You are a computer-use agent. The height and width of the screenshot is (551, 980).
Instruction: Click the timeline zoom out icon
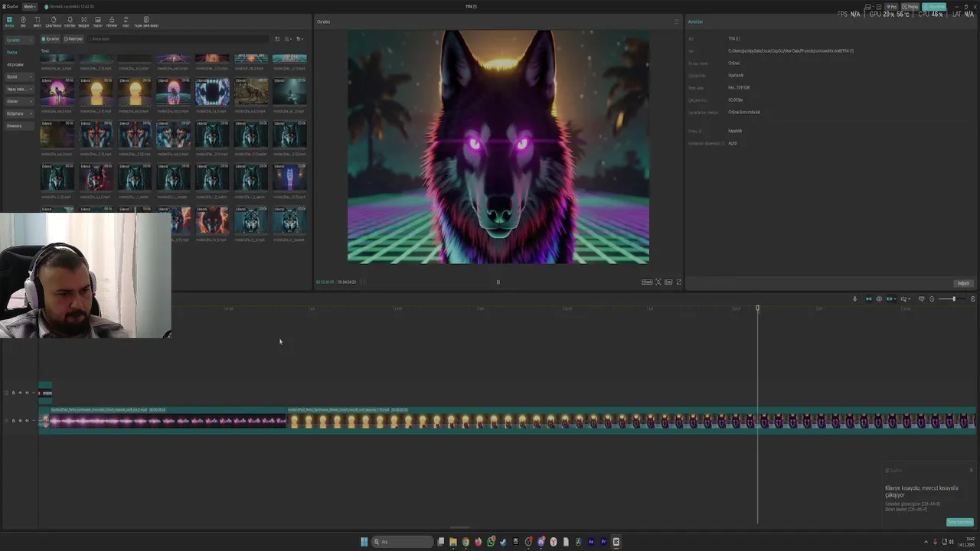pos(932,298)
